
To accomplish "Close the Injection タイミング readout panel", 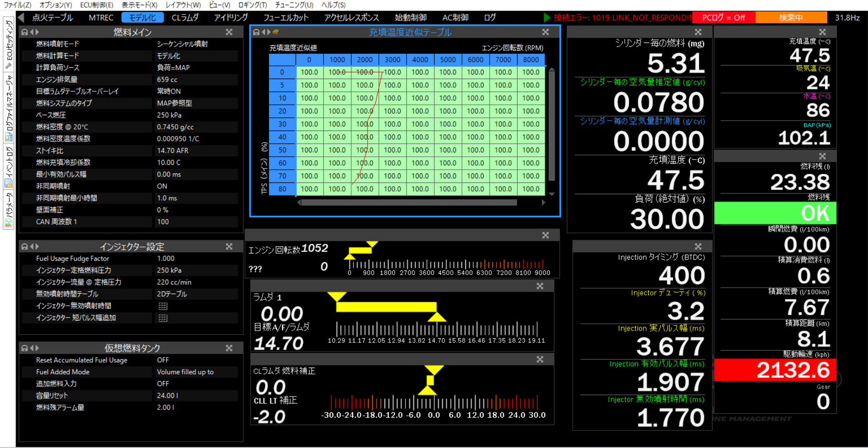I will pos(698,247).
